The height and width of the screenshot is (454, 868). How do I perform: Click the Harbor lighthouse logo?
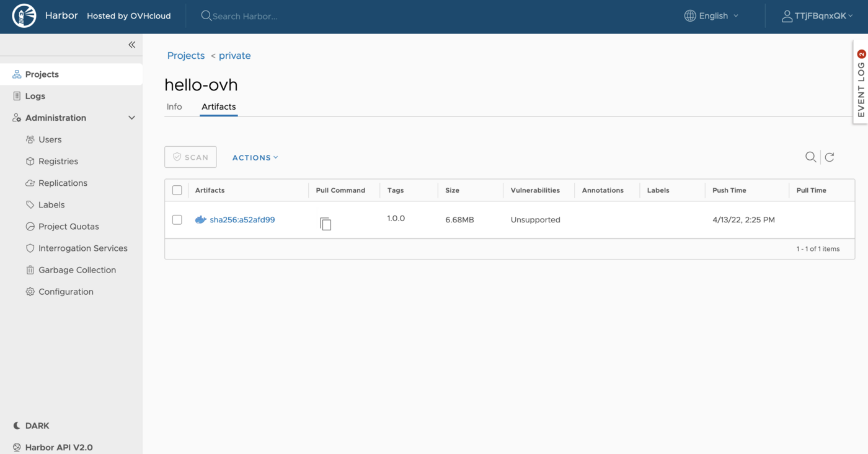pyautogui.click(x=24, y=16)
